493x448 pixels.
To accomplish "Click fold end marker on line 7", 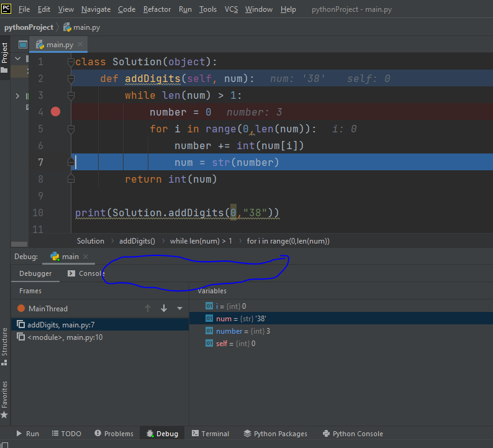I will tap(71, 162).
